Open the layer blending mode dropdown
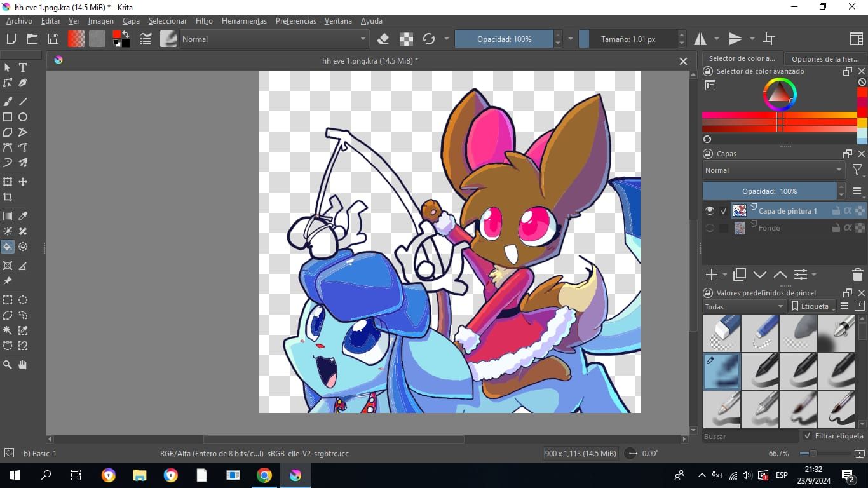The width and height of the screenshot is (868, 488). click(x=773, y=170)
